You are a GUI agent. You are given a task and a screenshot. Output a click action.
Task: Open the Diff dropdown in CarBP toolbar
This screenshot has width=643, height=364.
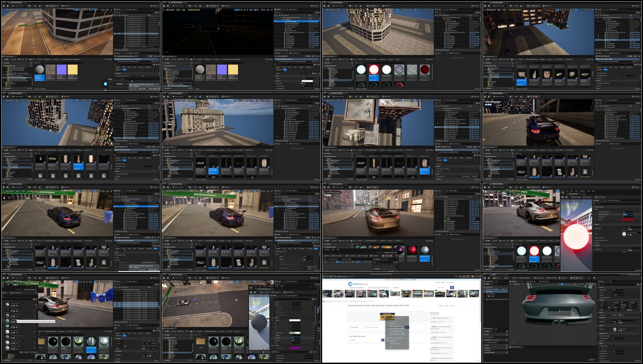click(507, 278)
